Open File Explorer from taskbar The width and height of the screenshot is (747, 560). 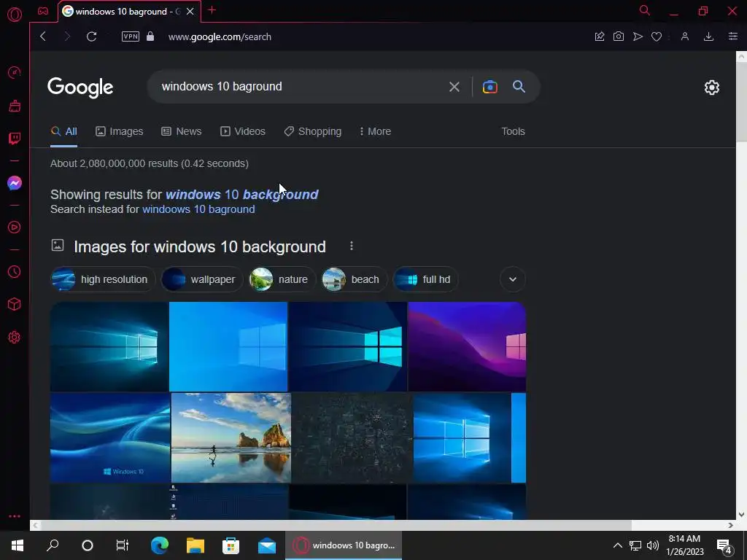pos(196,545)
